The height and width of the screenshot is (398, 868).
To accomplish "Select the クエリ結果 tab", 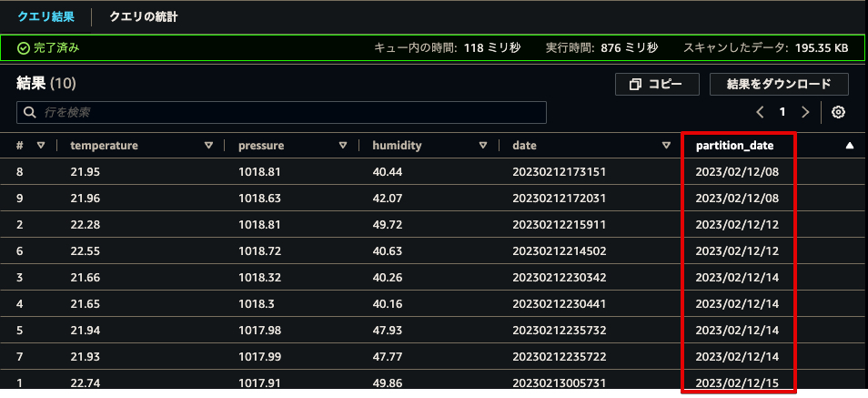I will pos(45,16).
